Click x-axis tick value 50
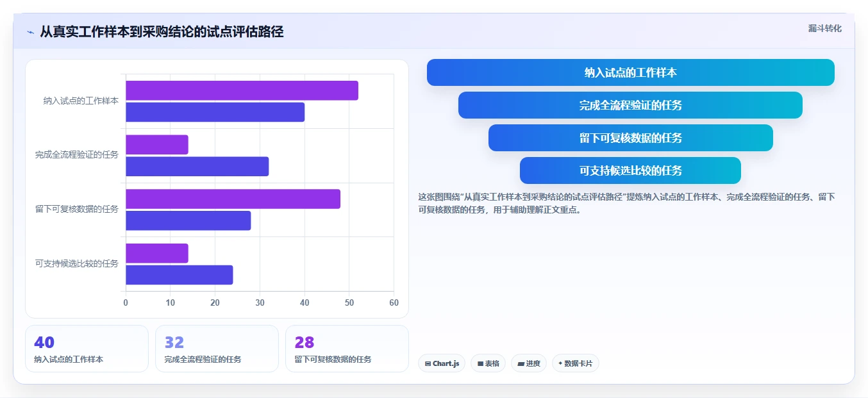Screen dimensions: 868x398 coord(349,303)
